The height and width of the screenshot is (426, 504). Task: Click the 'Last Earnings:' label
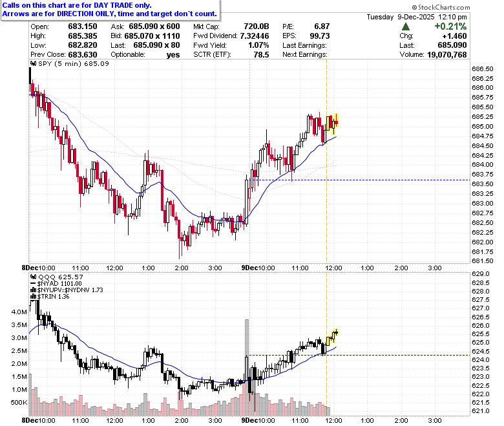click(x=305, y=45)
